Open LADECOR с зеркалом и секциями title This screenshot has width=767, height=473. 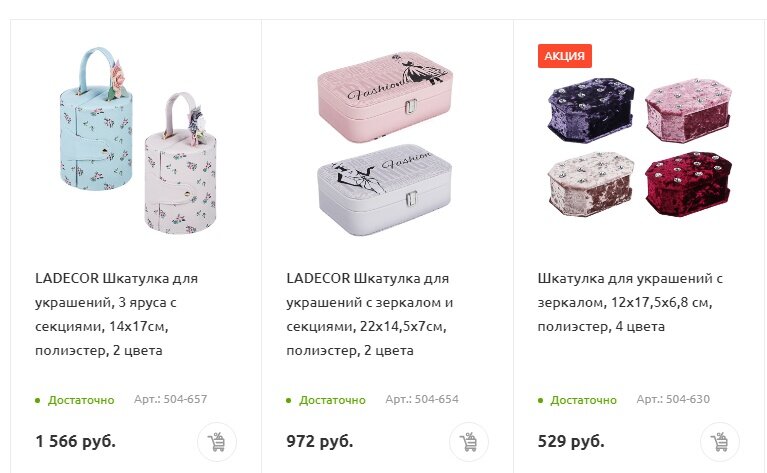coord(370,315)
